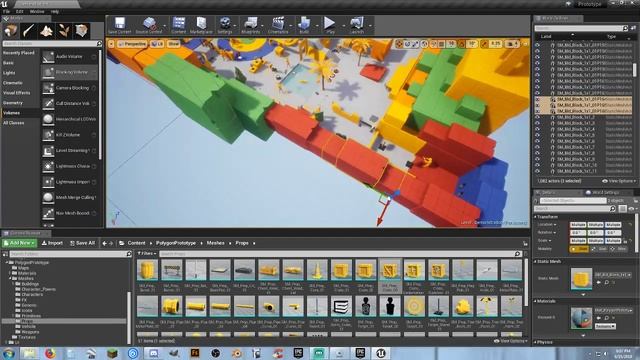
Task: Open the Help menu
Action: coord(55,11)
